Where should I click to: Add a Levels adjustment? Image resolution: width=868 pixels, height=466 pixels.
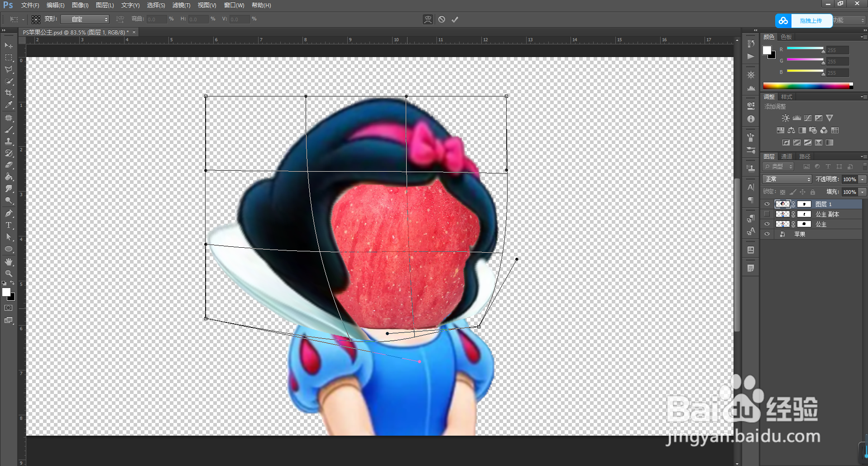[x=797, y=118]
